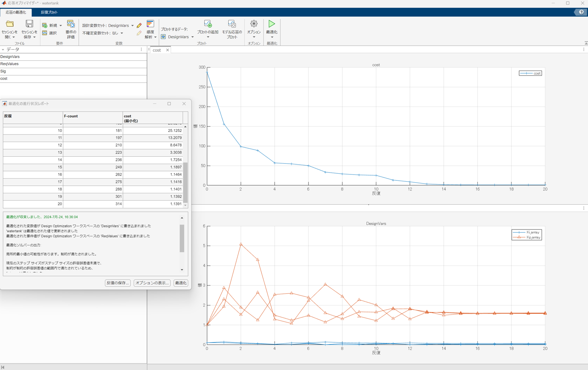Open 設計変数セット DesignVars dropdown
The image size is (588, 370).
coord(132,26)
